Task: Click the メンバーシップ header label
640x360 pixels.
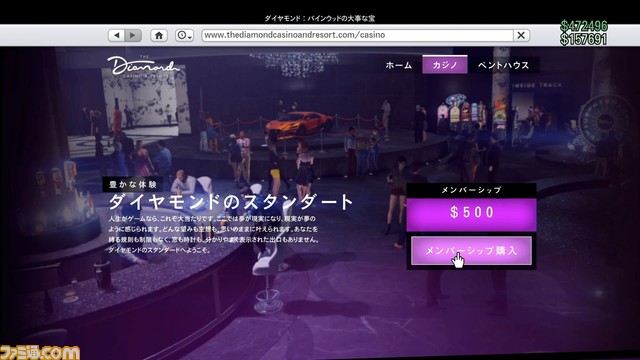Action: pos(471,190)
